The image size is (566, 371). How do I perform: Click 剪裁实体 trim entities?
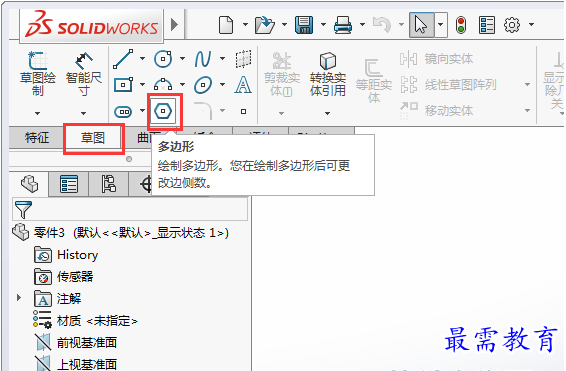click(282, 74)
